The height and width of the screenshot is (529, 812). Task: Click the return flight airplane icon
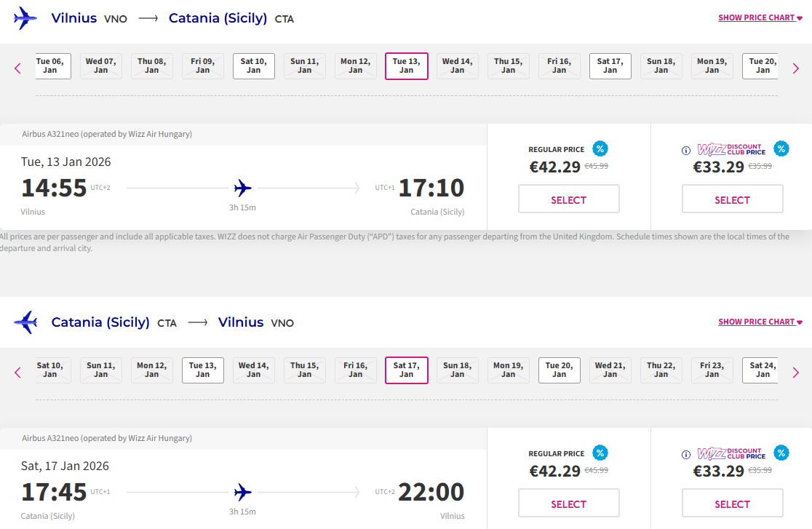243,493
